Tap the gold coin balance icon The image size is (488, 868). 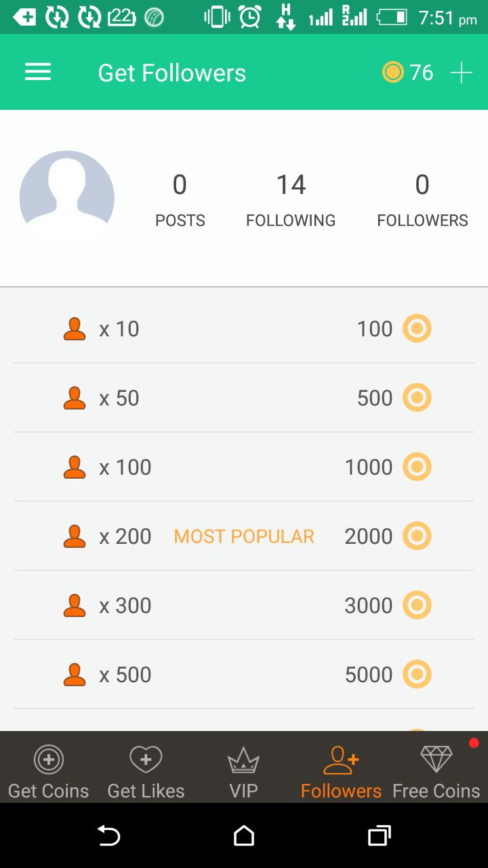(x=393, y=72)
